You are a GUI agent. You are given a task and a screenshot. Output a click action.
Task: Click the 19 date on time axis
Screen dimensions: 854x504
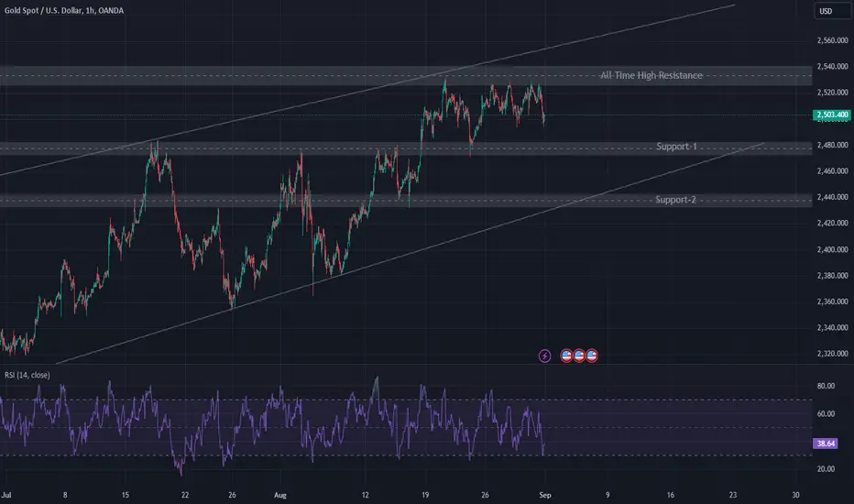click(425, 495)
